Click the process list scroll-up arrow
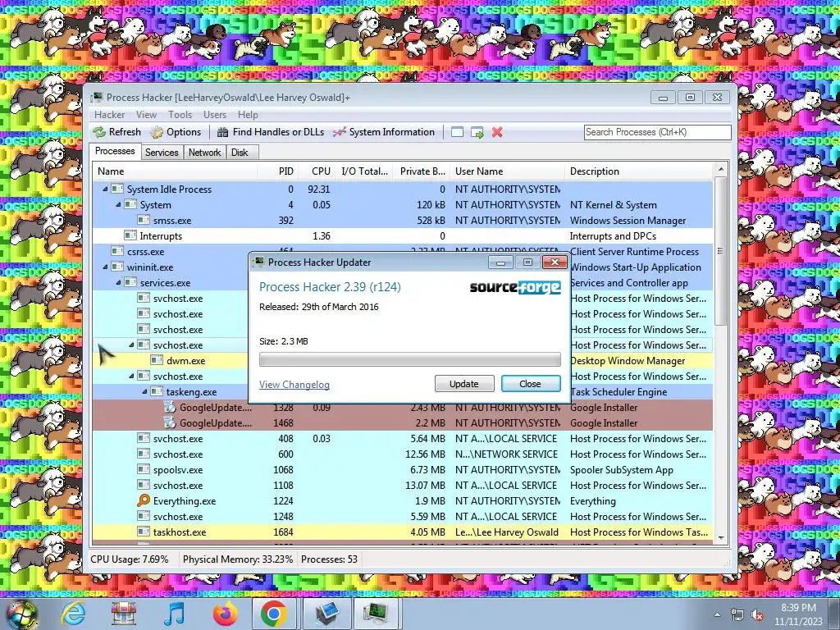 click(x=720, y=169)
